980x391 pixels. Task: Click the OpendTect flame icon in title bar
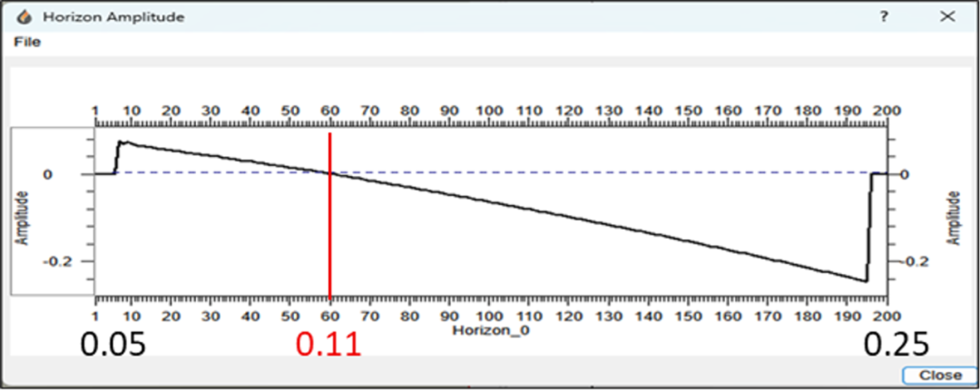[x=25, y=17]
